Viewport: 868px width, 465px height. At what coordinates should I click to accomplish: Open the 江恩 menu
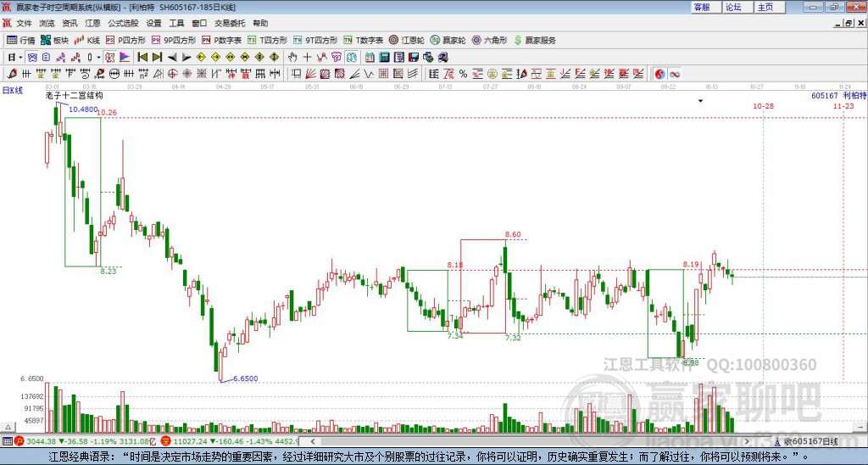point(92,23)
